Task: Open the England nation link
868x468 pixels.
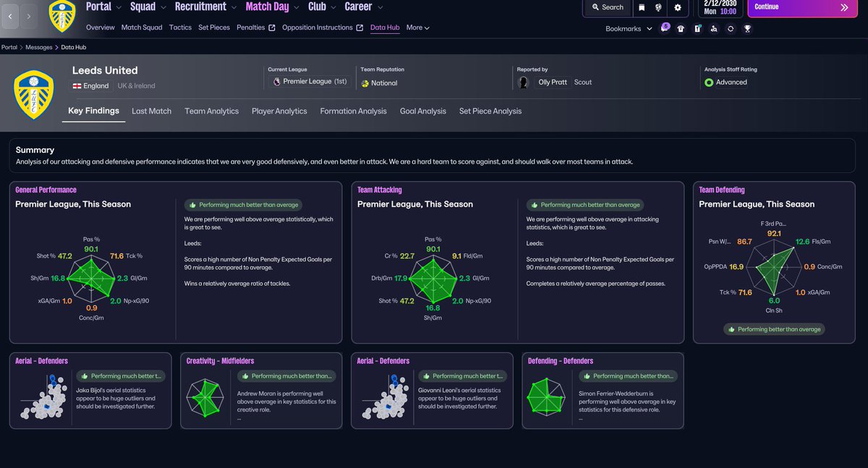Action: (x=96, y=85)
